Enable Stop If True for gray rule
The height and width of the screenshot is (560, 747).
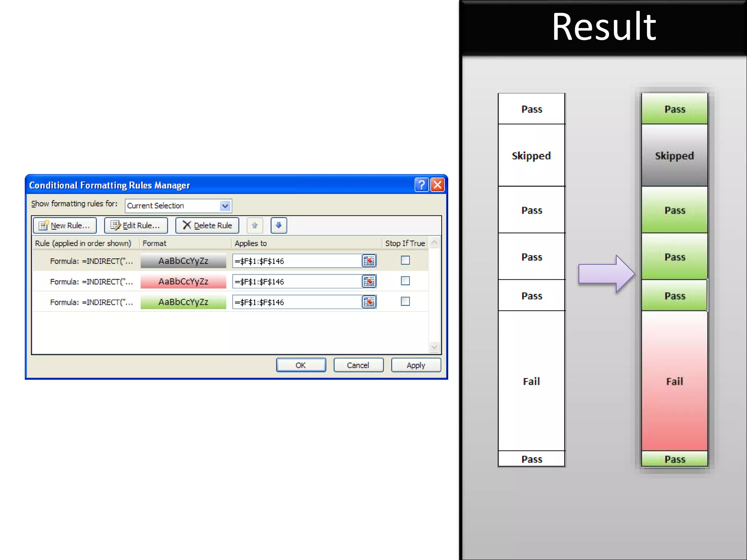point(405,260)
